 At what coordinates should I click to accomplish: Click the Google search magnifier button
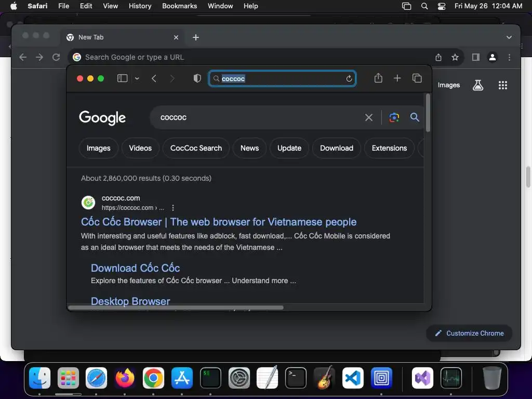point(415,117)
